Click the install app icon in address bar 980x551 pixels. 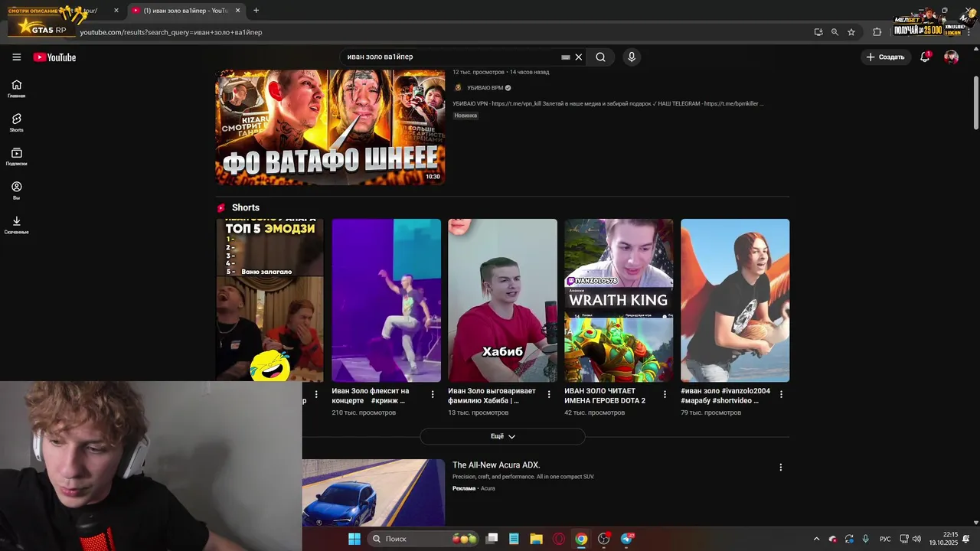(818, 32)
